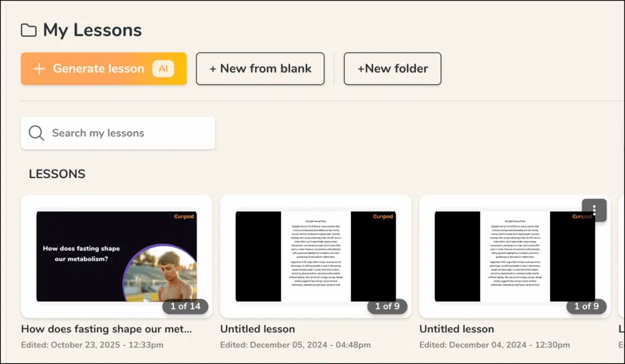Click the "1 of 14" slide count badge
Viewport: 625px width, 364px height.
click(x=185, y=306)
